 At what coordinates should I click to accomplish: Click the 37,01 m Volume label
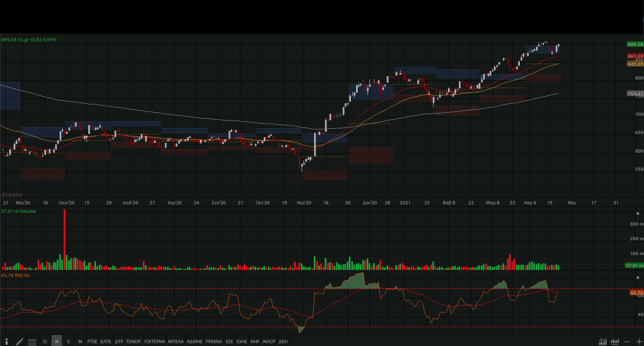coord(19,211)
